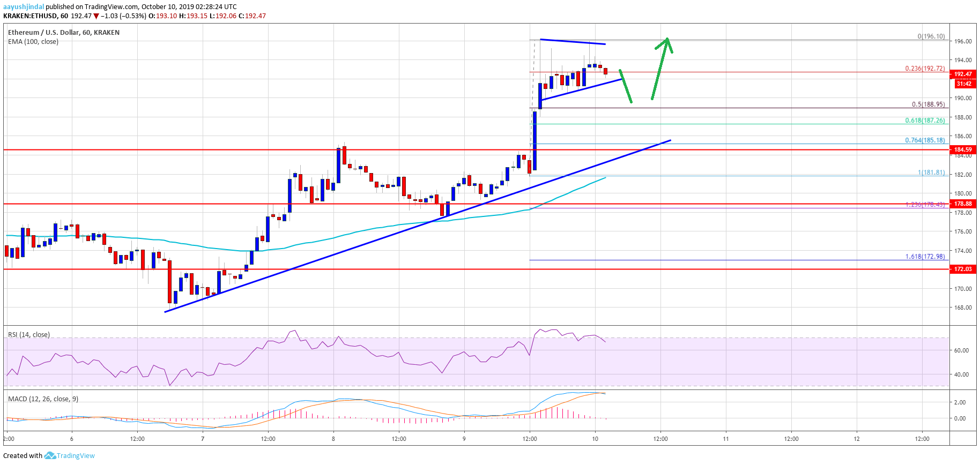The height and width of the screenshot is (465, 980).
Task: Select the 1(181.81) Fibonacci label
Action: pos(931,172)
